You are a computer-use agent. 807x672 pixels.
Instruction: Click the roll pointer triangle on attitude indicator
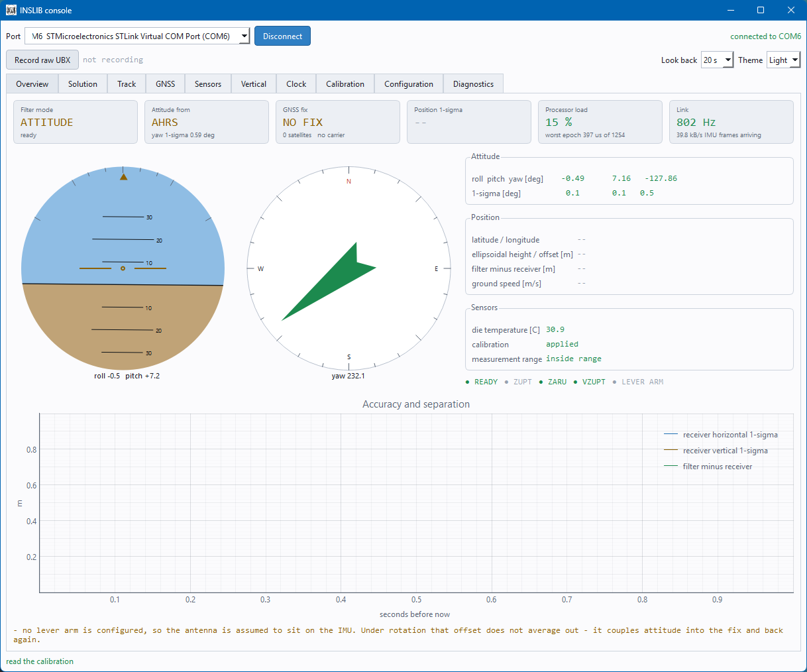click(123, 176)
